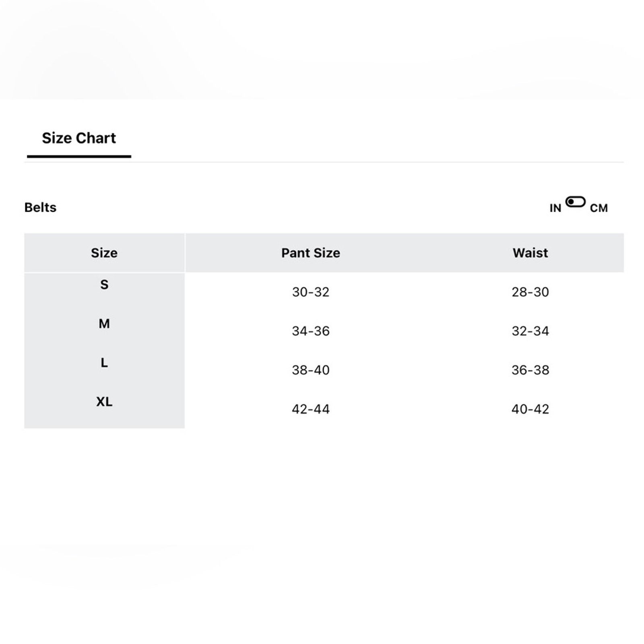The width and height of the screenshot is (644, 644).
Task: Click the Waist column header
Action: tap(530, 253)
